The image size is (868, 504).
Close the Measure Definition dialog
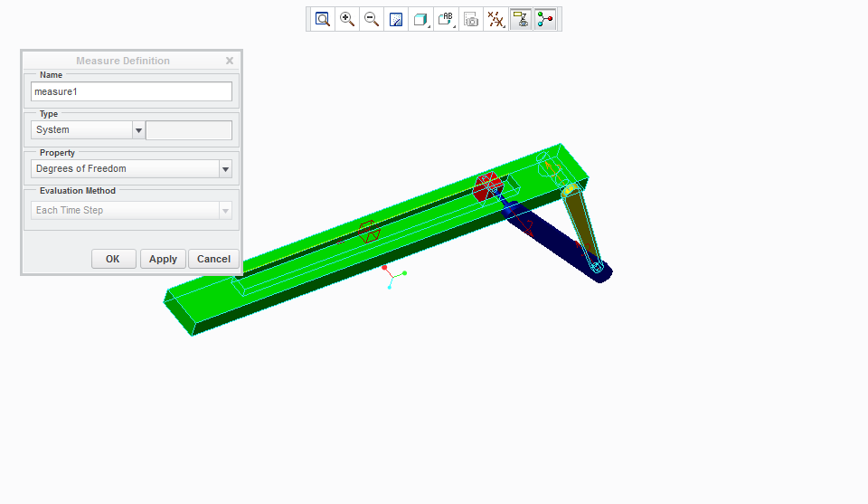pyautogui.click(x=229, y=61)
